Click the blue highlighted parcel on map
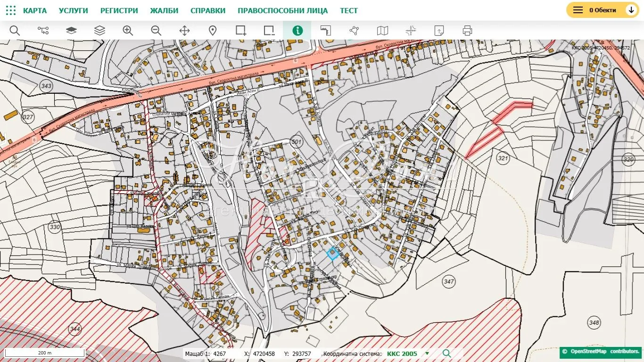The width and height of the screenshot is (644, 362). [x=332, y=254]
